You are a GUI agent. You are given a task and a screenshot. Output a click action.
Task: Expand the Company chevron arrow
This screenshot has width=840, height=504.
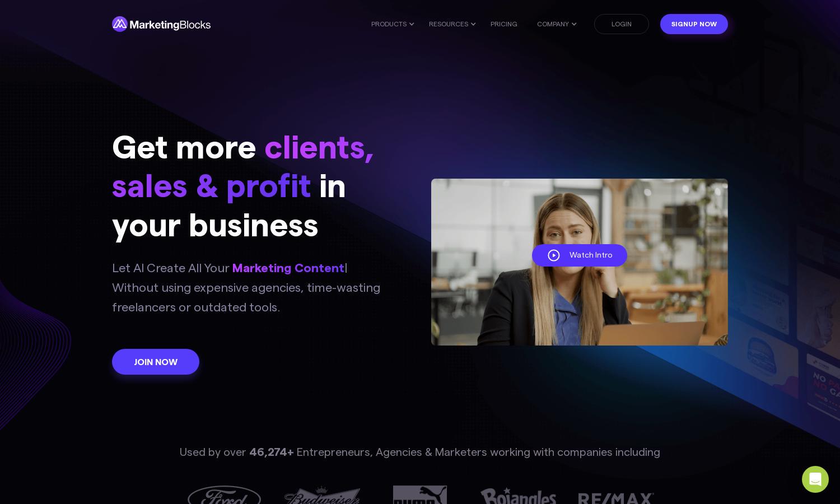point(574,24)
